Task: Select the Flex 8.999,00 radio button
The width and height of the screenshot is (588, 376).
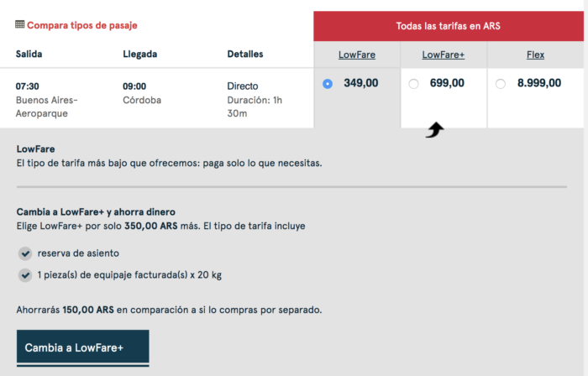Action: [x=501, y=83]
